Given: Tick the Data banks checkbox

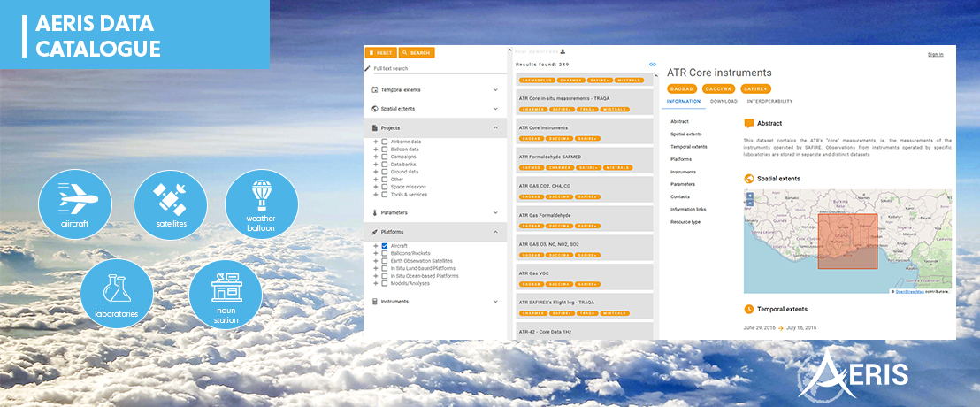Looking at the screenshot, I should [x=385, y=165].
